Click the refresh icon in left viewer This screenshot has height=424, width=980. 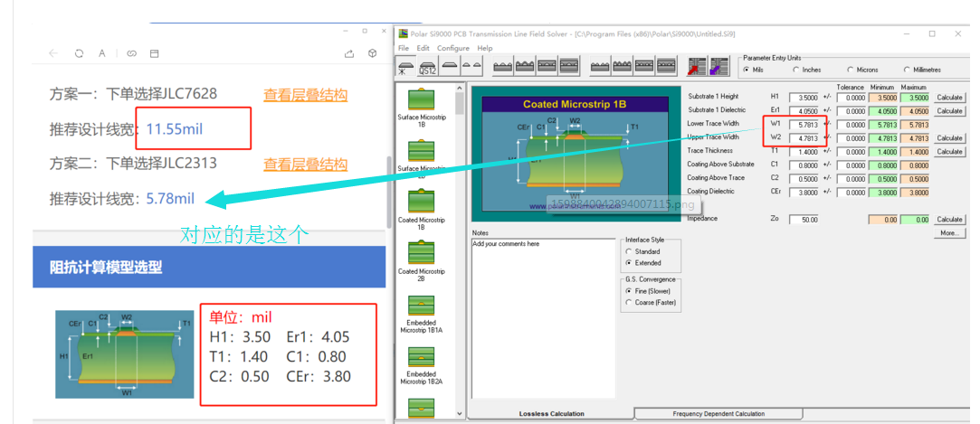coord(79,53)
